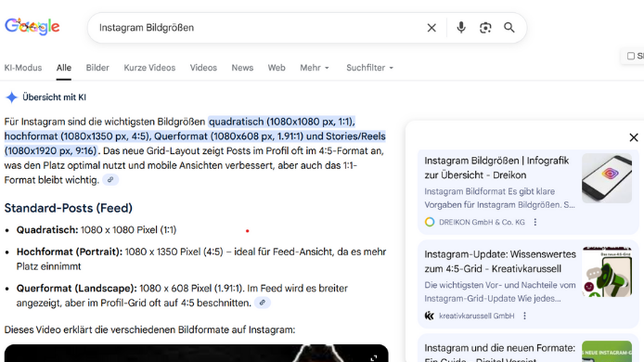Click the AI overview sparkle icon

coord(11,97)
